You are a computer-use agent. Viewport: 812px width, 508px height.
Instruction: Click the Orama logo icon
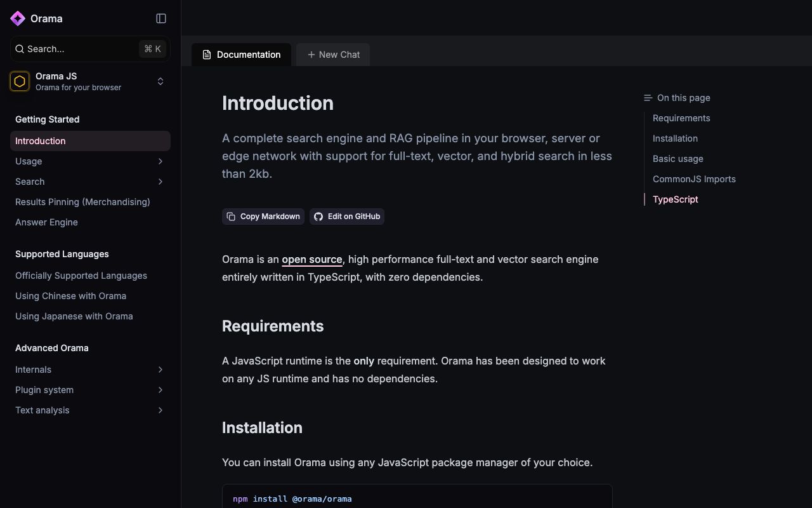tap(18, 18)
